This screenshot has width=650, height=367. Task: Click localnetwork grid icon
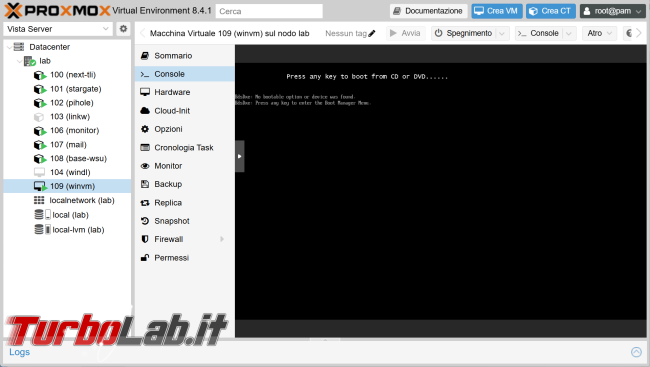pos(39,200)
